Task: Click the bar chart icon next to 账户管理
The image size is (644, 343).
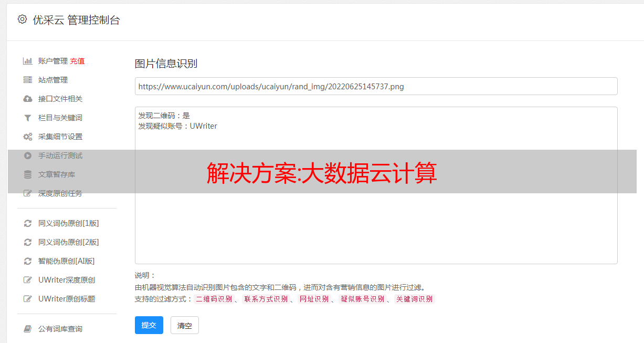Action: (x=28, y=61)
